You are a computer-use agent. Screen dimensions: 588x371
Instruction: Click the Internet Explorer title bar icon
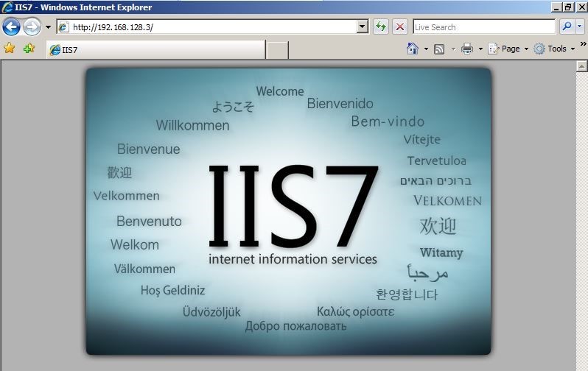(x=7, y=7)
